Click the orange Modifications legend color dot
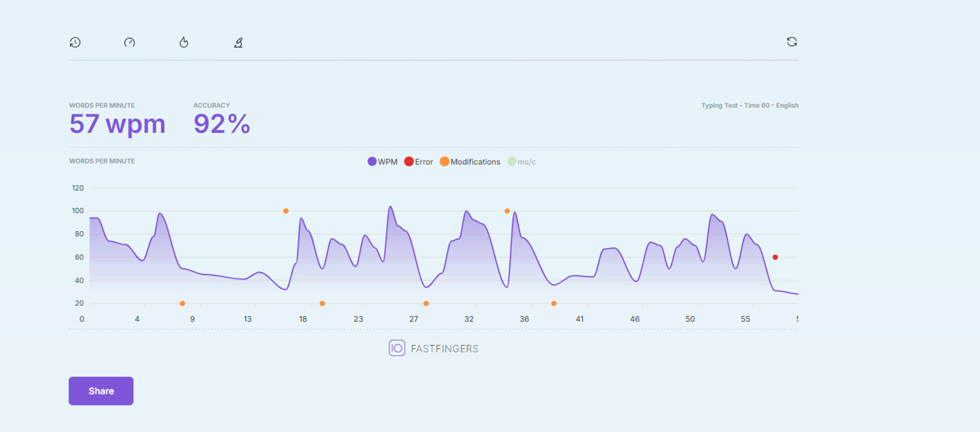The image size is (980, 432). click(x=444, y=162)
